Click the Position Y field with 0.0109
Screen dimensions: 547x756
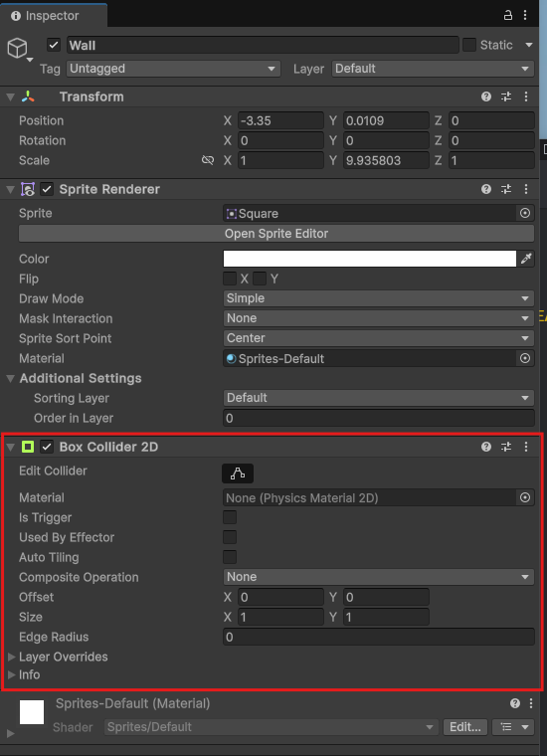coord(386,120)
